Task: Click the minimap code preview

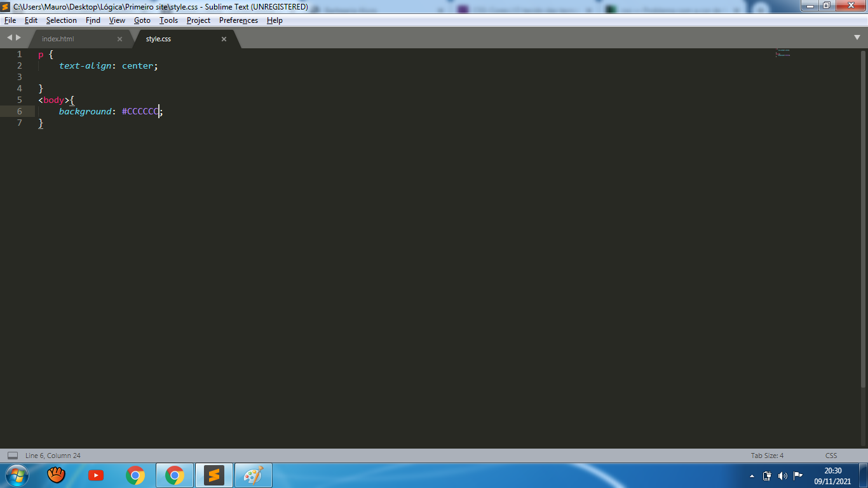Action: [783, 52]
